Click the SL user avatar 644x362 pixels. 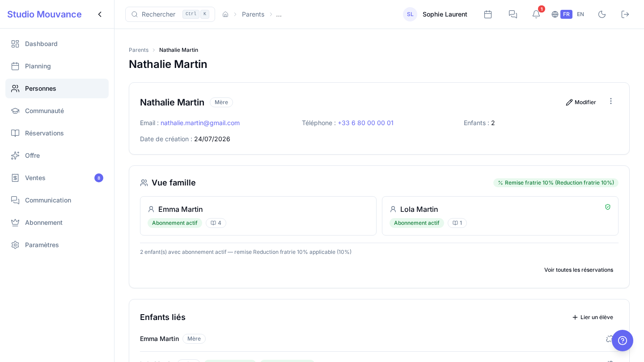(410, 14)
